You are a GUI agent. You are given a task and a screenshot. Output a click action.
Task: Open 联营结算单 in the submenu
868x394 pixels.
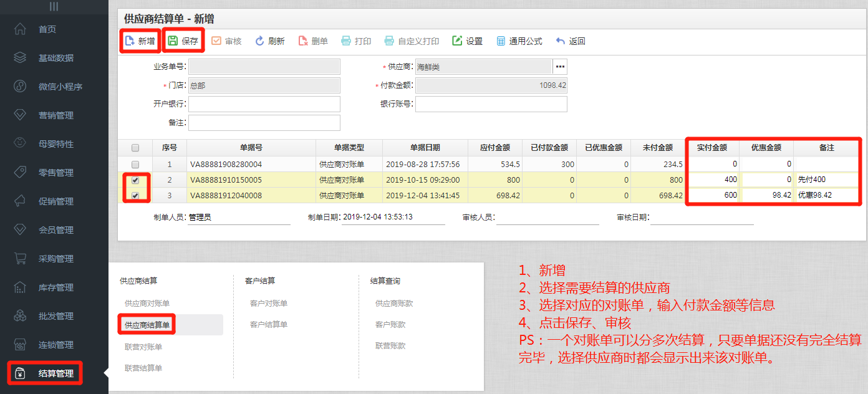143,368
